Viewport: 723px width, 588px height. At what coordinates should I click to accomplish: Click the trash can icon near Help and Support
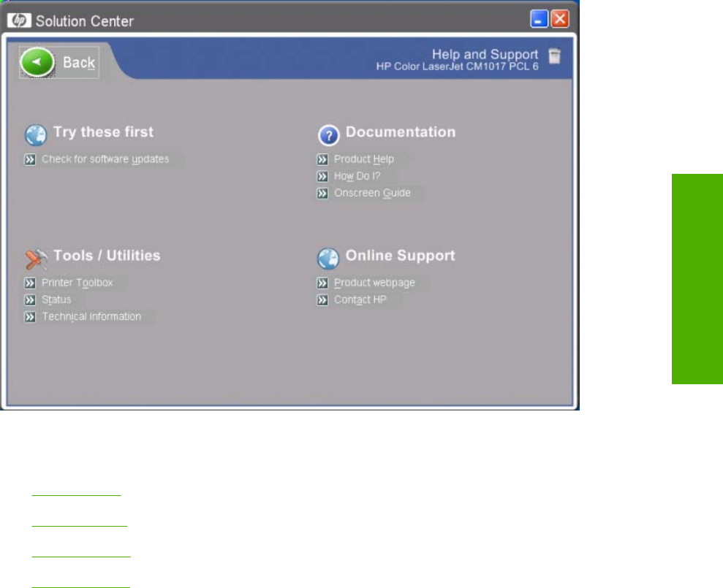tap(555, 56)
